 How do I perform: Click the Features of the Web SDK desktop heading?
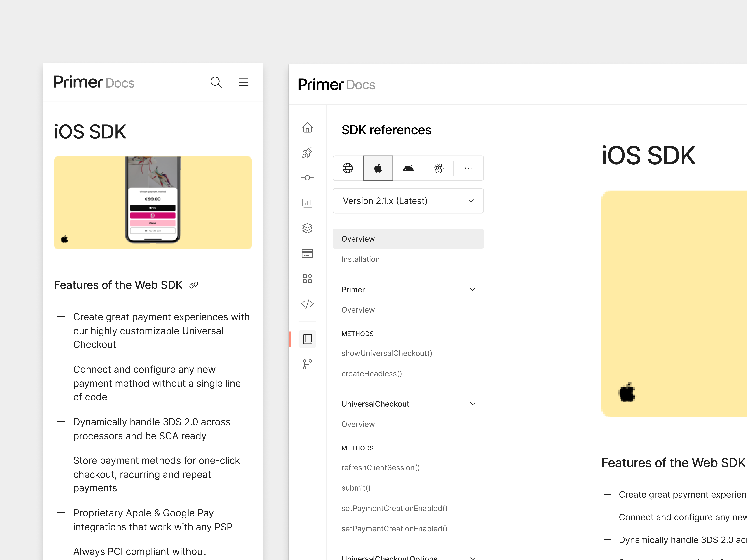click(673, 463)
